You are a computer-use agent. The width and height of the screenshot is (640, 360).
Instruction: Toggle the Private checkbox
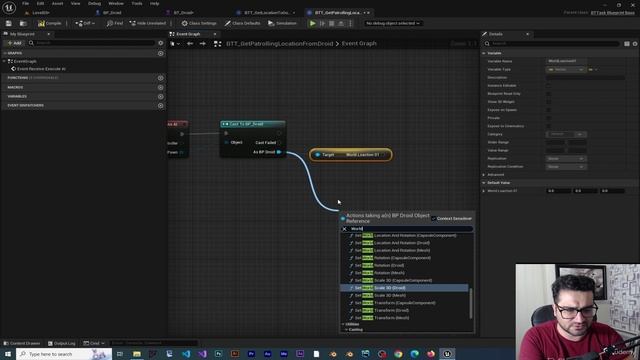point(549,118)
